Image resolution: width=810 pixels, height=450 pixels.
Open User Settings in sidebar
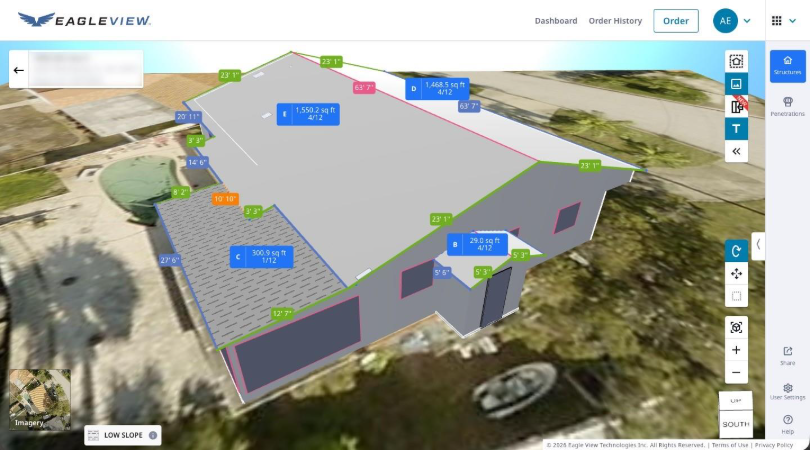788,391
